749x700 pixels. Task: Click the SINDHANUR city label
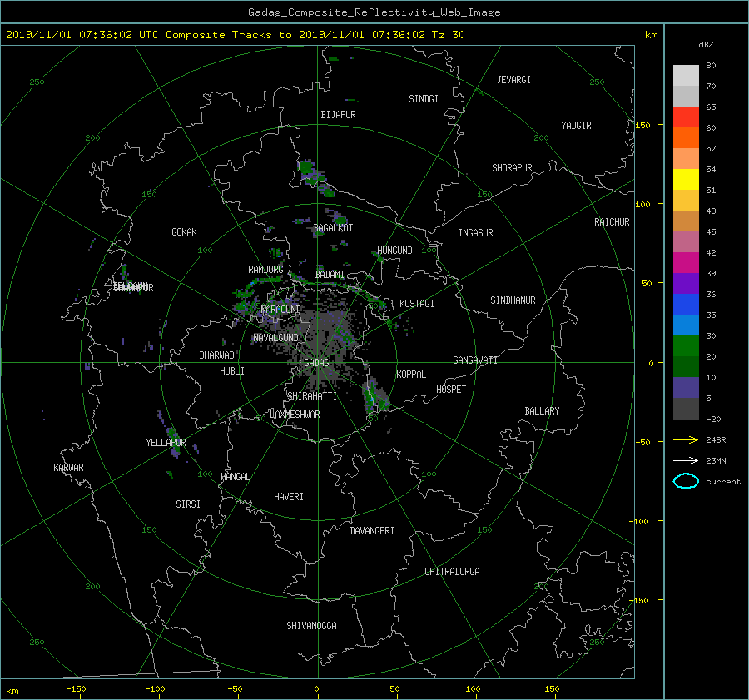click(x=513, y=300)
